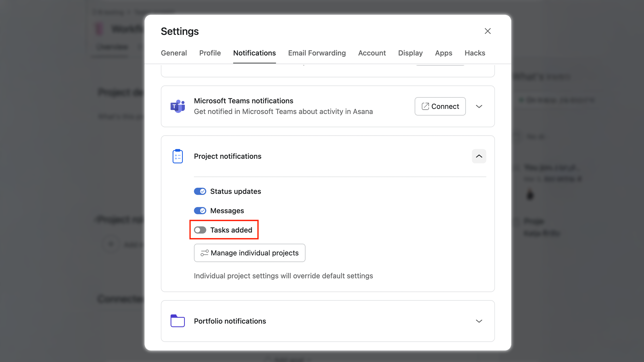The image size is (644, 362).
Task: Disable the Messages notifications toggle
Action: (x=200, y=211)
